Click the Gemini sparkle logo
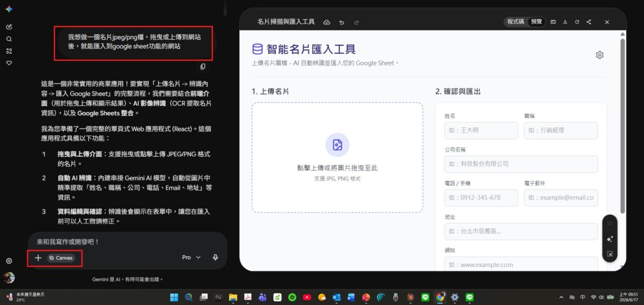 9,9
